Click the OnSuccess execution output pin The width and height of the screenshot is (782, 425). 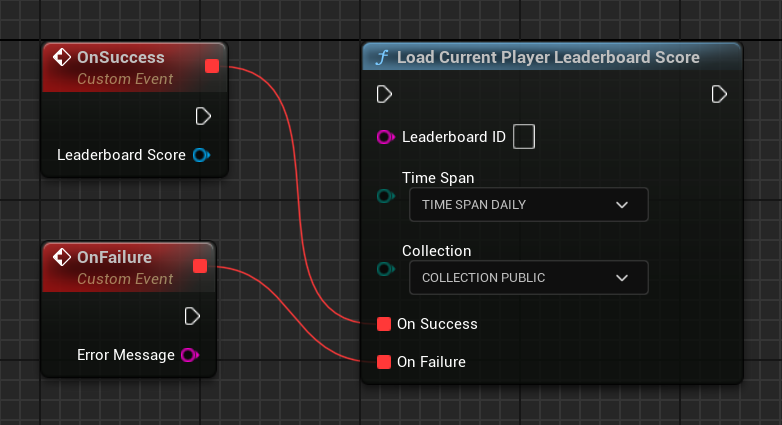203,116
